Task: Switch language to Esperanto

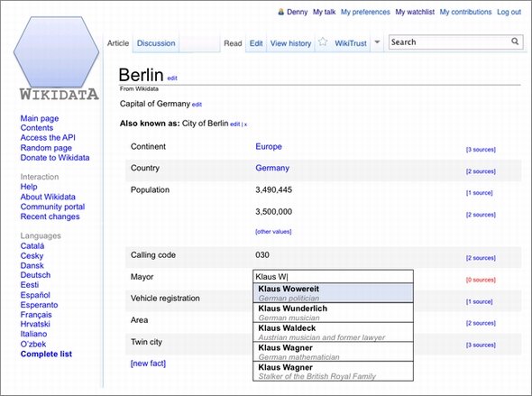Action: coord(39,305)
